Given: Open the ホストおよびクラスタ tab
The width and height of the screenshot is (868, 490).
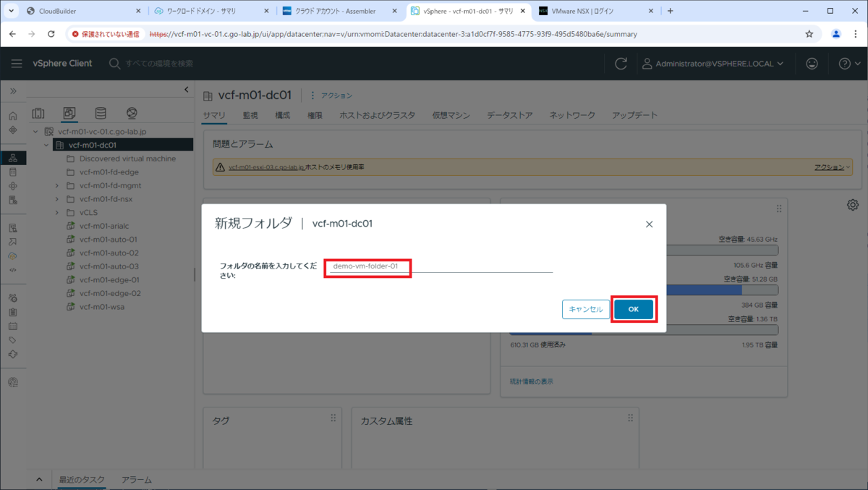Looking at the screenshot, I should [378, 115].
